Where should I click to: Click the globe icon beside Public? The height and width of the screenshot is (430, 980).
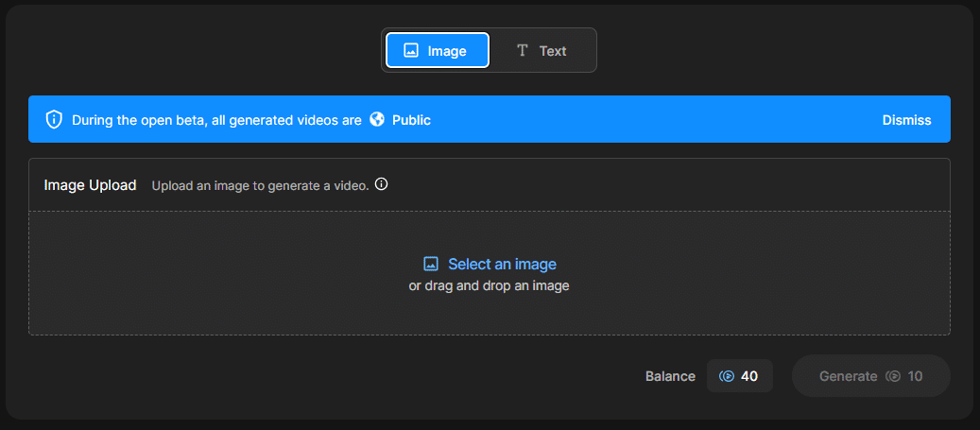[377, 120]
